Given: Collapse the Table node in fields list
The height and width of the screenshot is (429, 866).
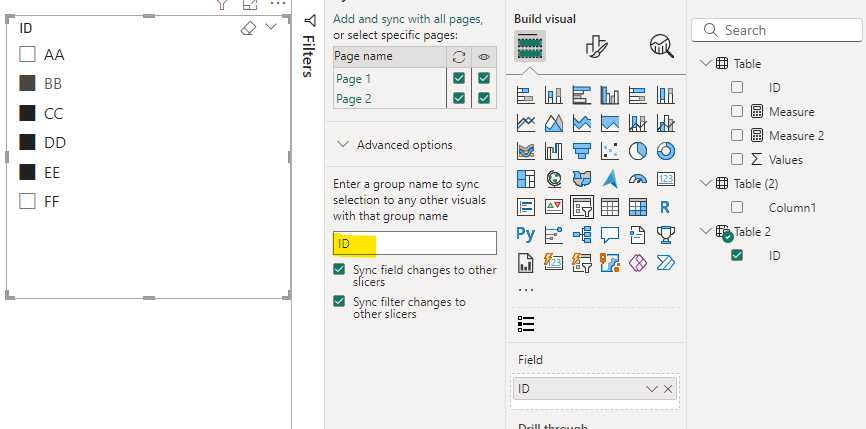Looking at the screenshot, I should (x=705, y=63).
